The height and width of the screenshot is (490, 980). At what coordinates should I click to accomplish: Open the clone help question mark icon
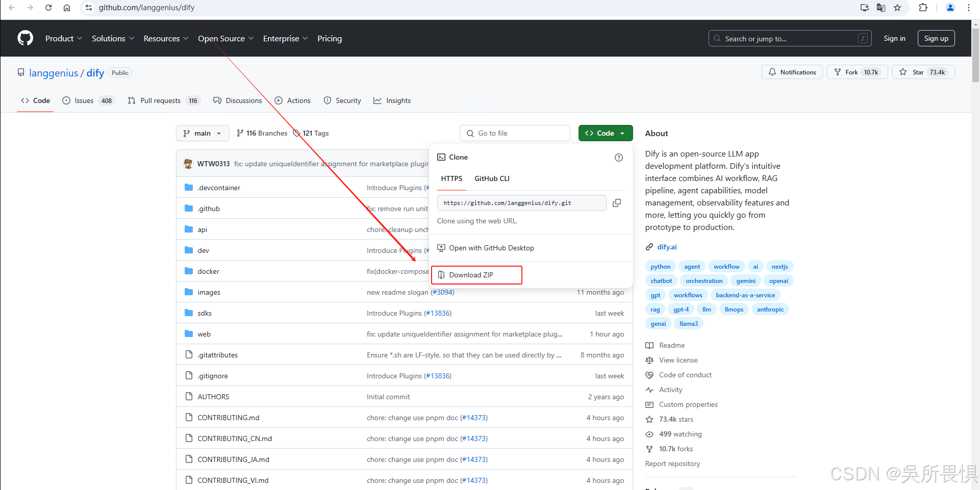619,158
